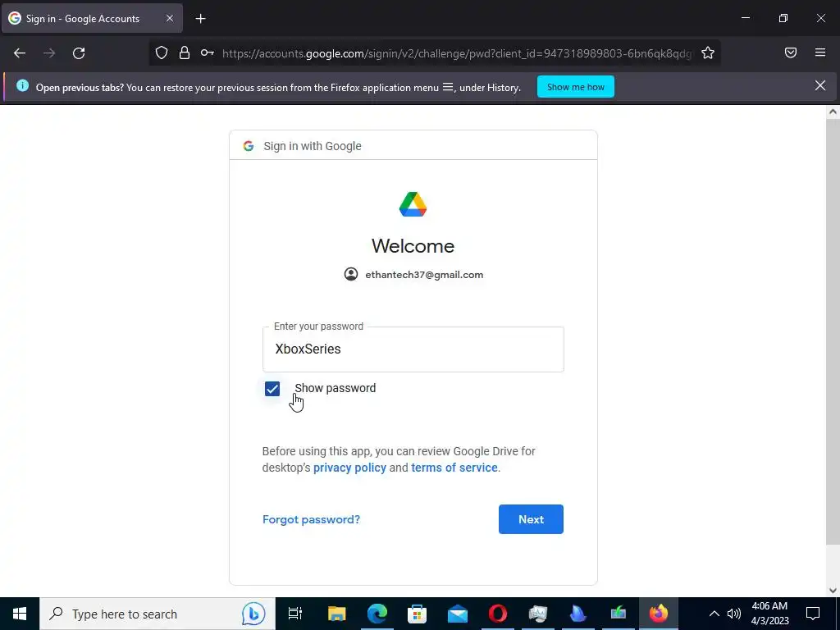Click the Show me how button

pos(575,87)
